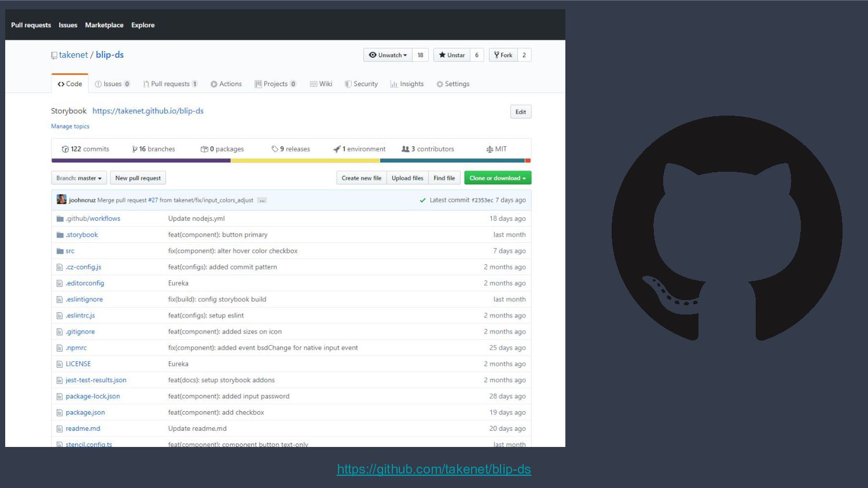Screen dimensions: 868x488
Task: Open the Unwatch dropdown
Action: click(x=388, y=55)
